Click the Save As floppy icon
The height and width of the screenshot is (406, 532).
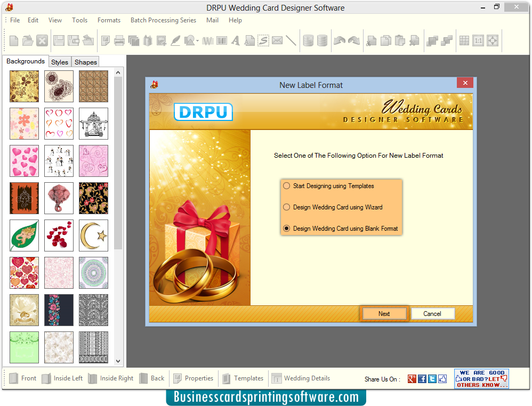(73, 40)
